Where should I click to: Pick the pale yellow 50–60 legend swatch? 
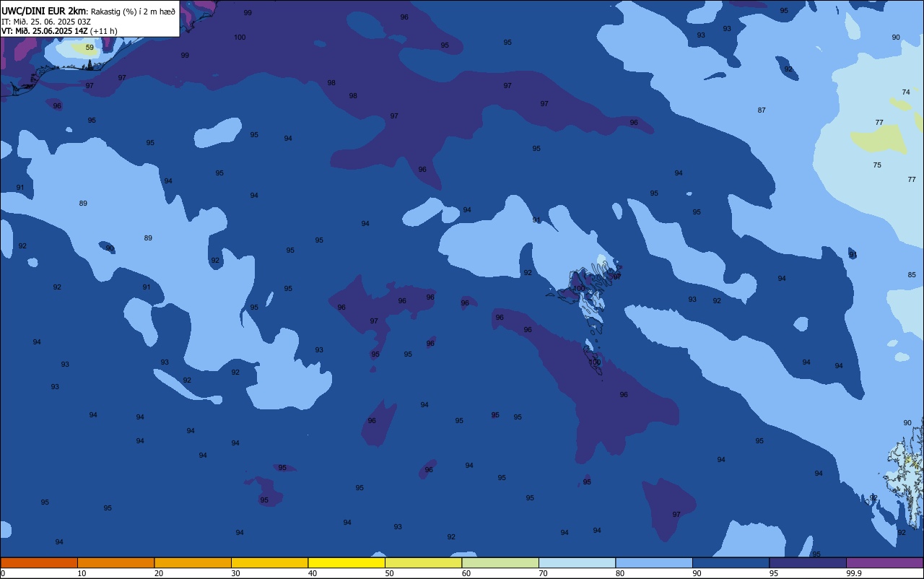(x=423, y=562)
